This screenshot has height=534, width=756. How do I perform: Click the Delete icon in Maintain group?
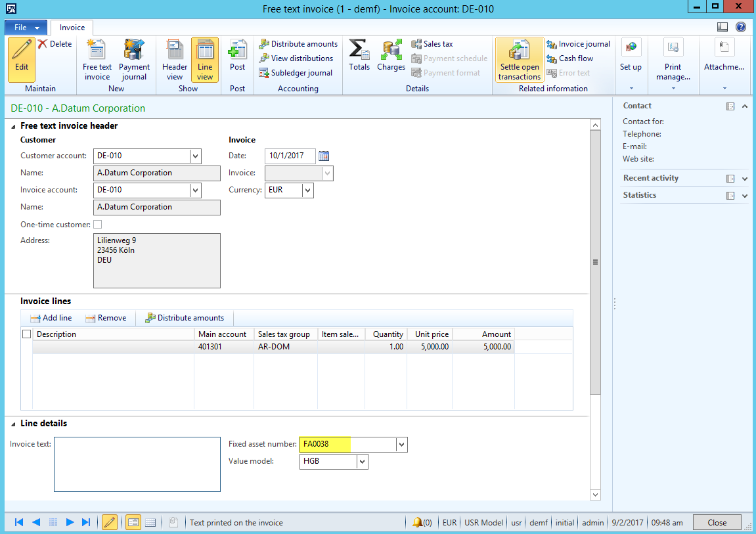point(55,44)
